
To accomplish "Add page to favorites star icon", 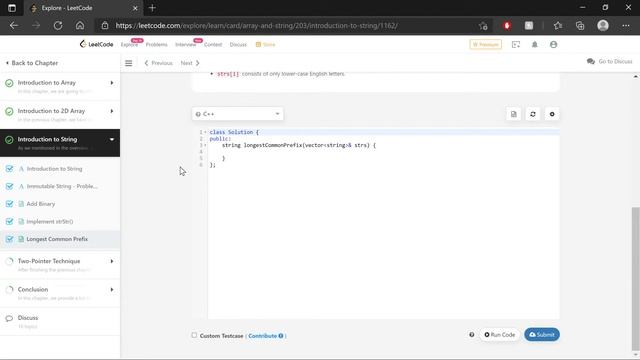I will pos(483,26).
